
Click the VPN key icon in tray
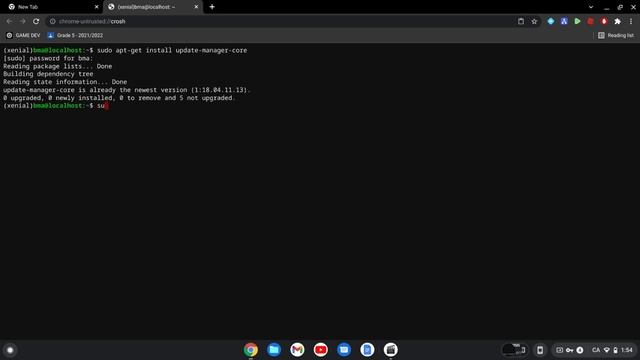[569, 350]
